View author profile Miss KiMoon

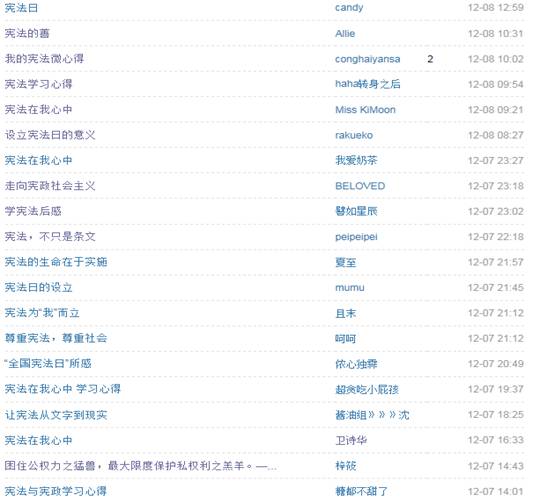365,109
